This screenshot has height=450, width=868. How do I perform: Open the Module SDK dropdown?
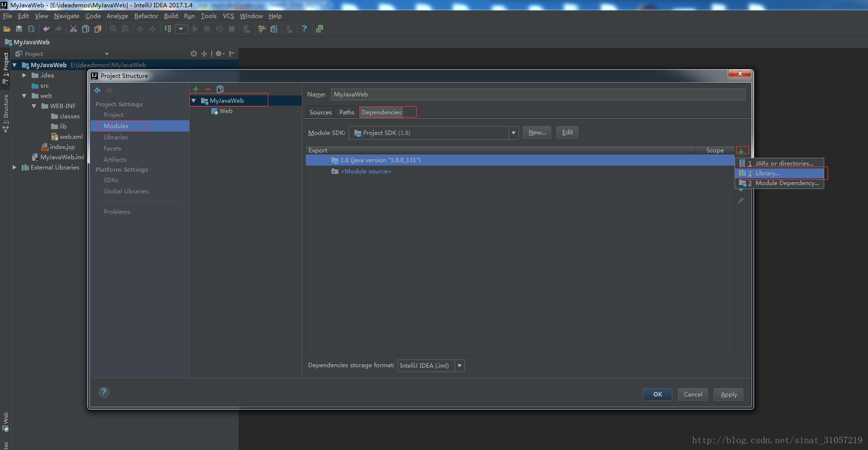pos(514,133)
